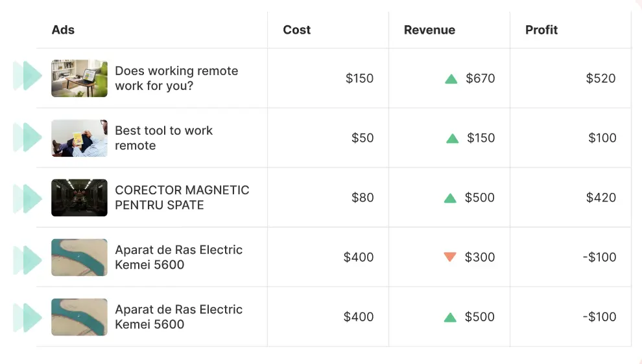This screenshot has height=364, width=642.
Task: Open thumbnail of Kemei ad with $500 revenue
Action: (79, 317)
